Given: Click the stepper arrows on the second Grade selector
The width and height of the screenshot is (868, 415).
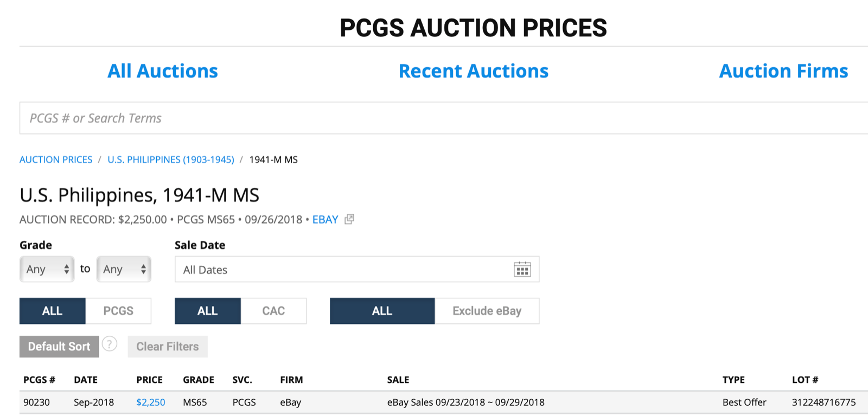Looking at the screenshot, I should (143, 269).
